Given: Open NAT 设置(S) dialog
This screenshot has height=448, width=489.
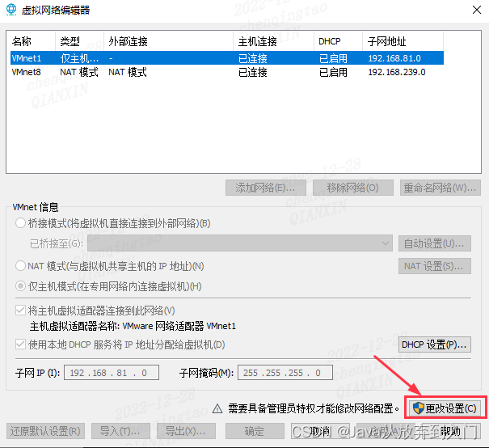Looking at the screenshot, I should [434, 266].
